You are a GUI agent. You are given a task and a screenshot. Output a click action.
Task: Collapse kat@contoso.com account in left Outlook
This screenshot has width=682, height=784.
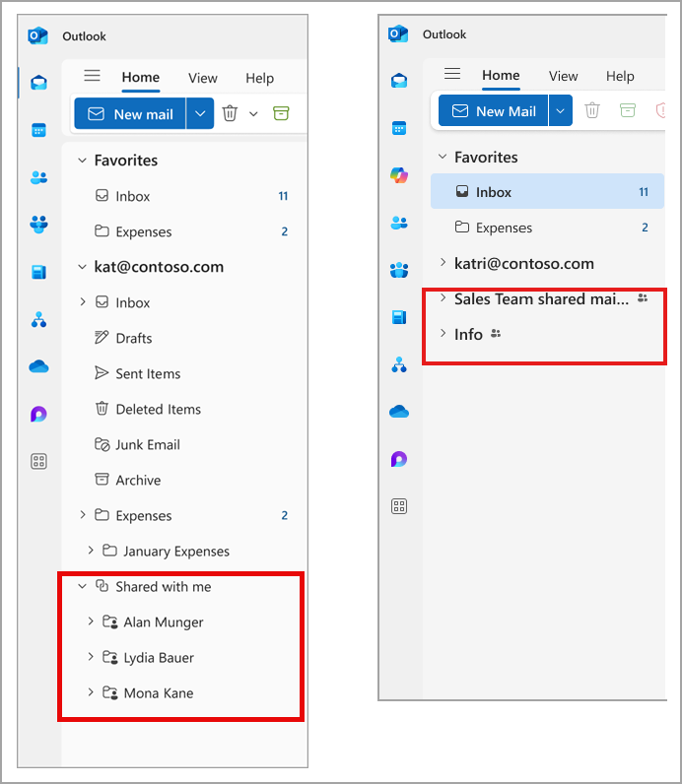82,267
